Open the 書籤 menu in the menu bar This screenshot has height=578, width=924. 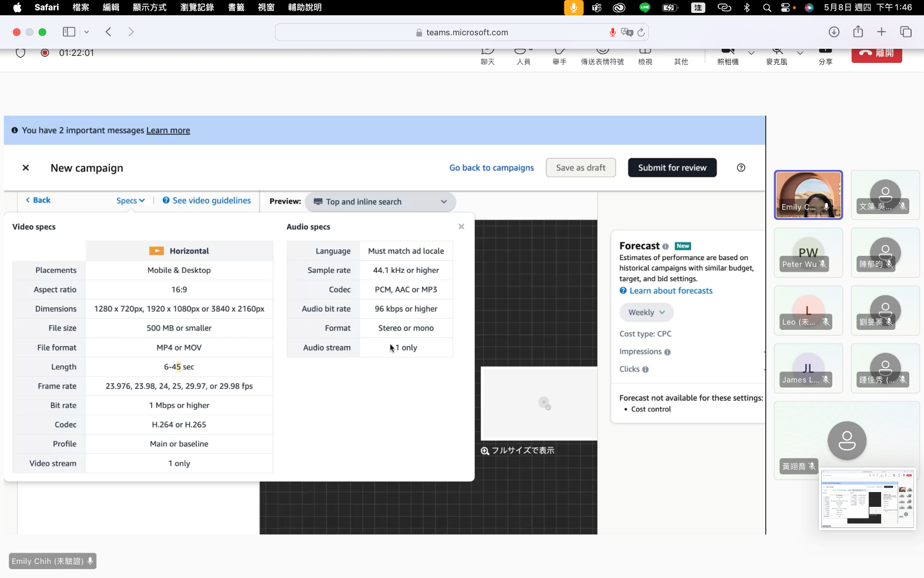click(x=236, y=7)
